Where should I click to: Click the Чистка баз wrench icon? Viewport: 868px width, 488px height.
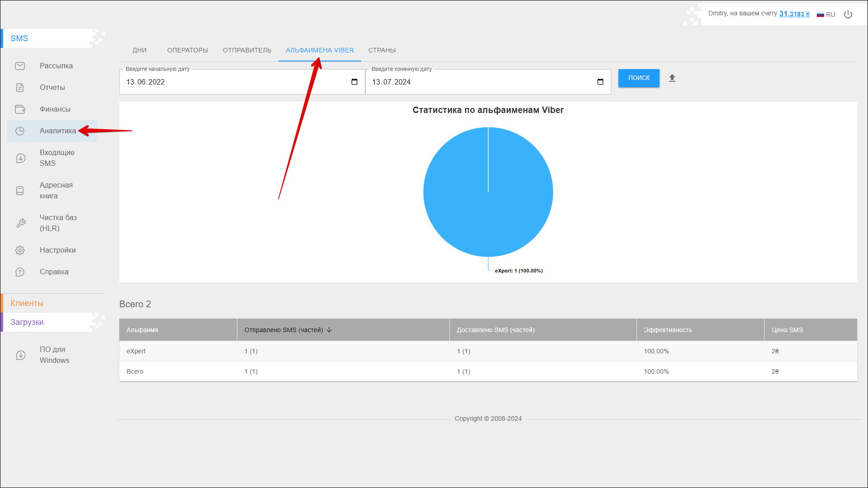[20, 223]
